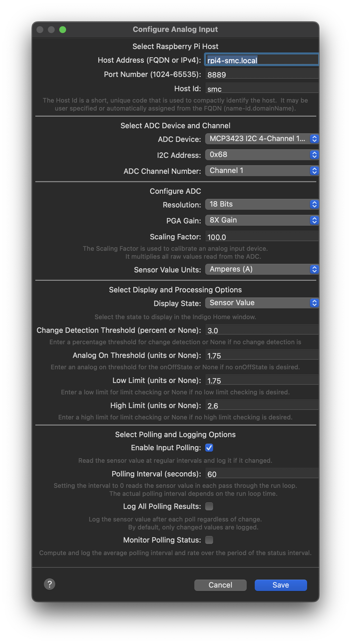
Task: Click the Save button
Action: (281, 585)
